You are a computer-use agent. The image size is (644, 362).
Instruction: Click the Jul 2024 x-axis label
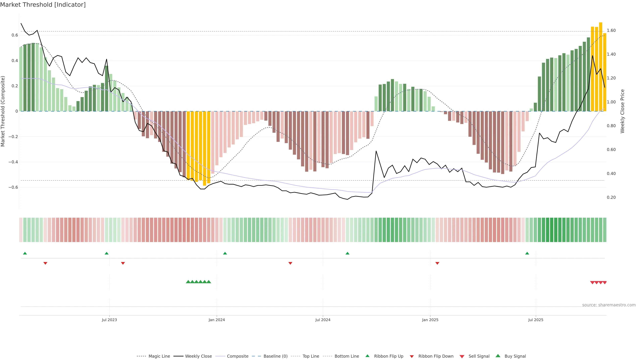point(323,320)
